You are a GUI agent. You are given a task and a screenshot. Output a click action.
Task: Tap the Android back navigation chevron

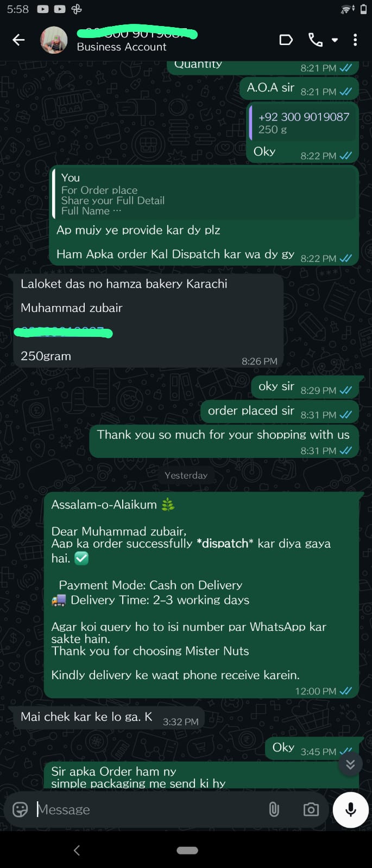click(77, 850)
